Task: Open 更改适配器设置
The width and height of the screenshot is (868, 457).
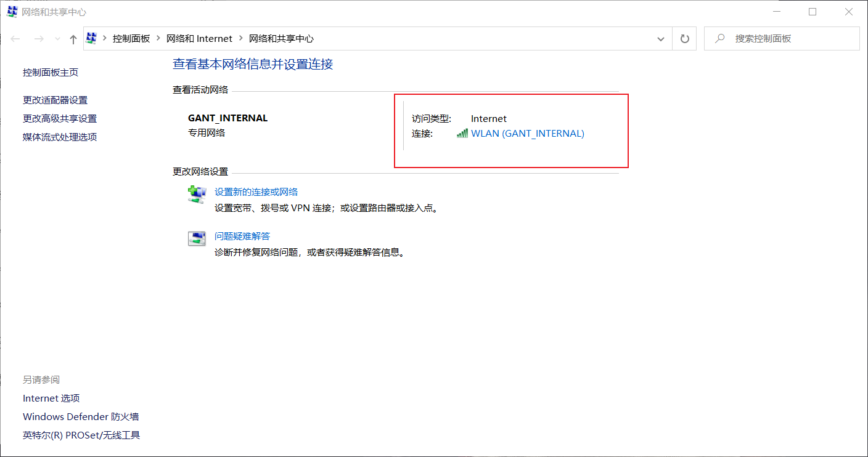Action: pyautogui.click(x=55, y=100)
